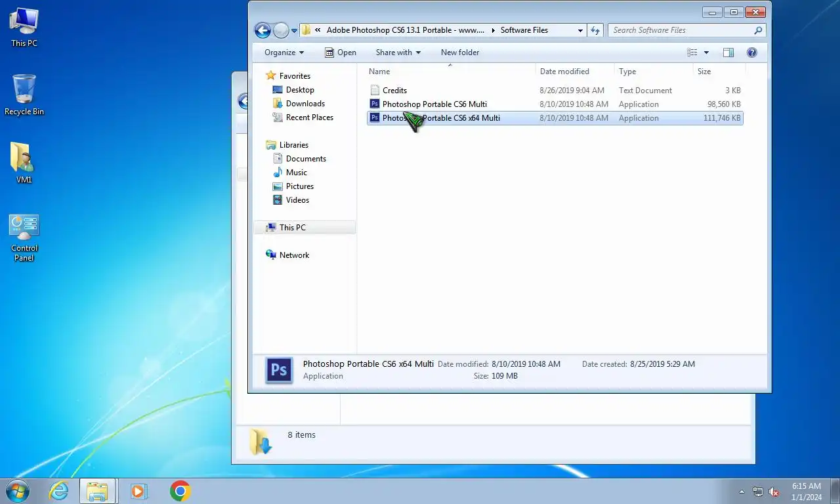Click the folder icon in background window status

click(260, 442)
